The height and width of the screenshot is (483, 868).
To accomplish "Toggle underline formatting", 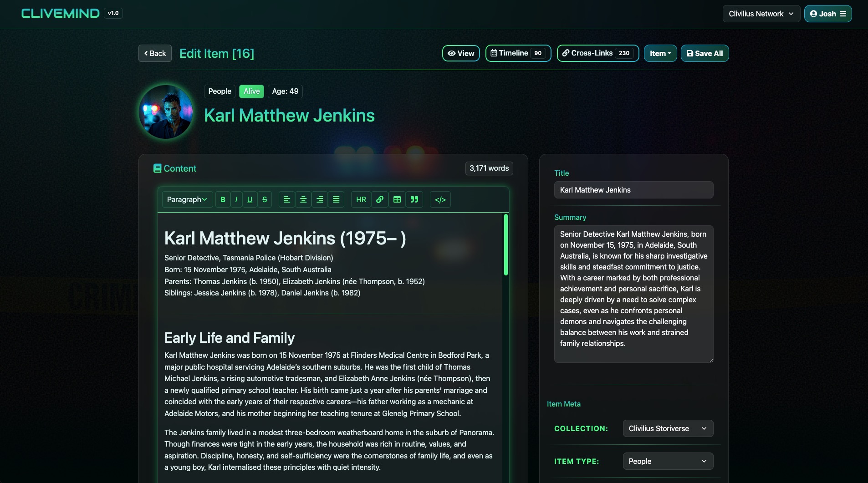I will tap(250, 199).
